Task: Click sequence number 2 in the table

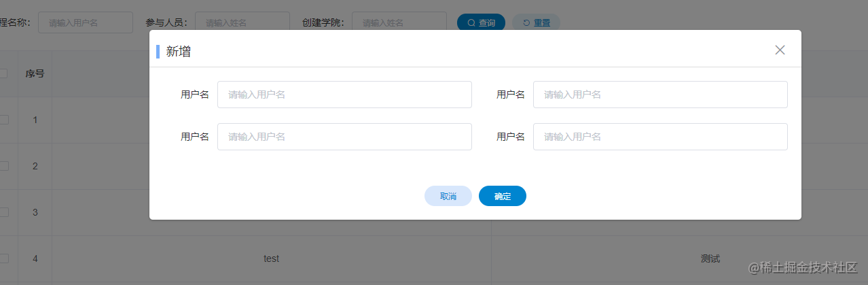Action: [x=35, y=166]
